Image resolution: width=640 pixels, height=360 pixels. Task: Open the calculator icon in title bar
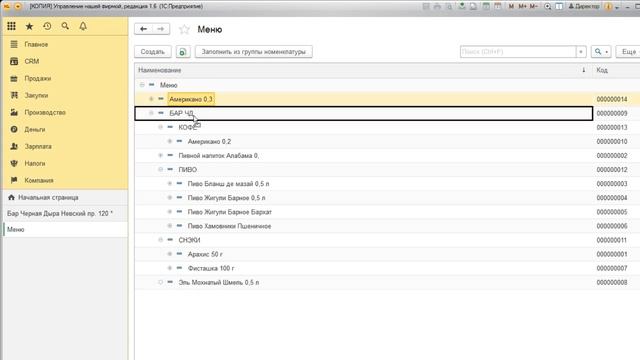[486, 6]
